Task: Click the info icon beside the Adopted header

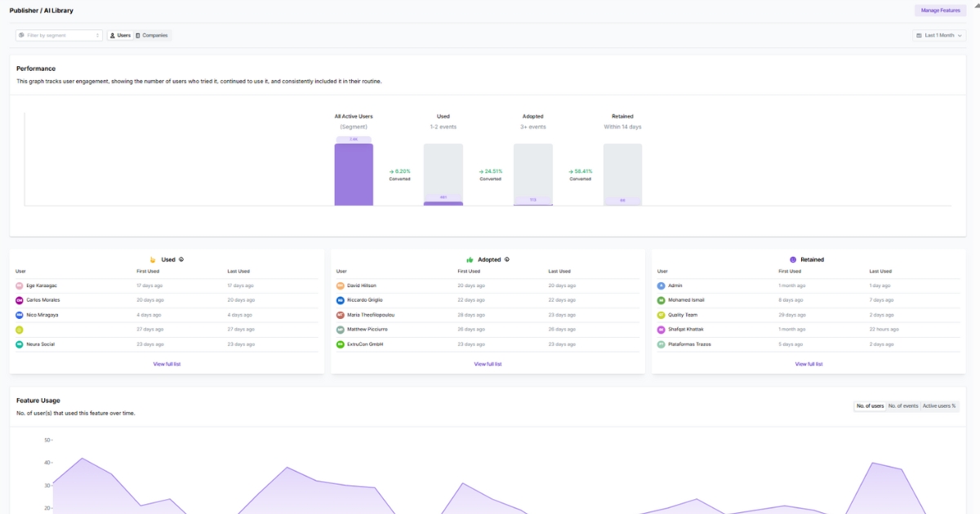Action: [x=507, y=259]
